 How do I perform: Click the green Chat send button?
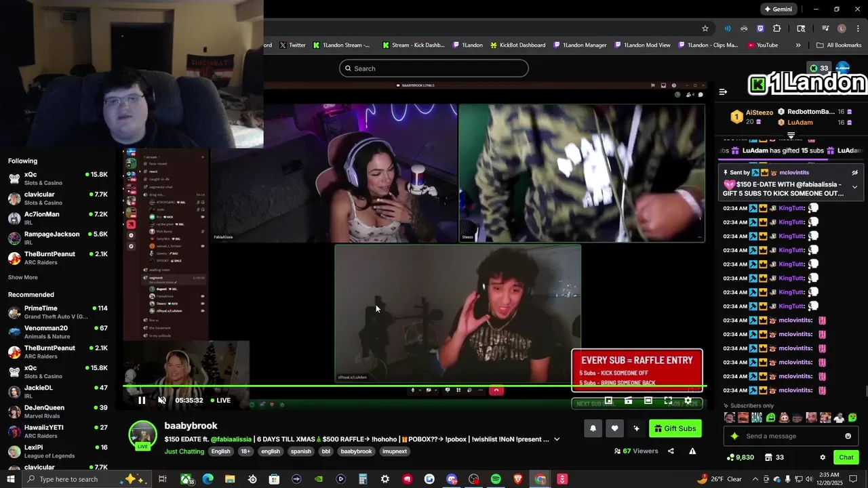click(x=846, y=457)
